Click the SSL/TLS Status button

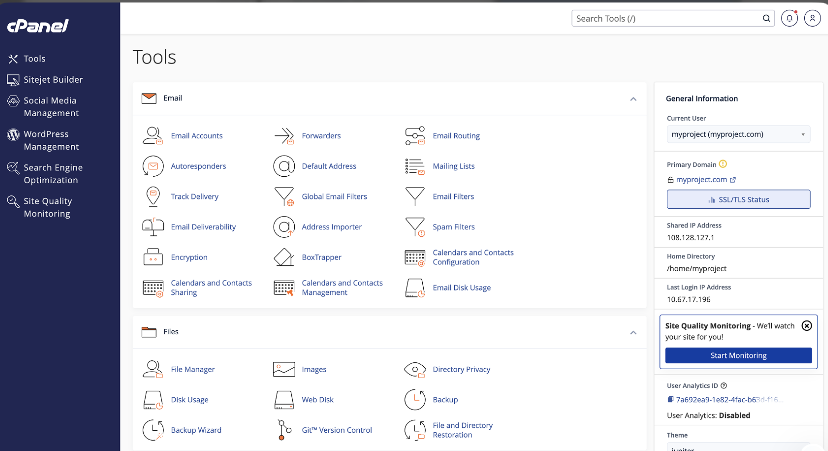738,200
